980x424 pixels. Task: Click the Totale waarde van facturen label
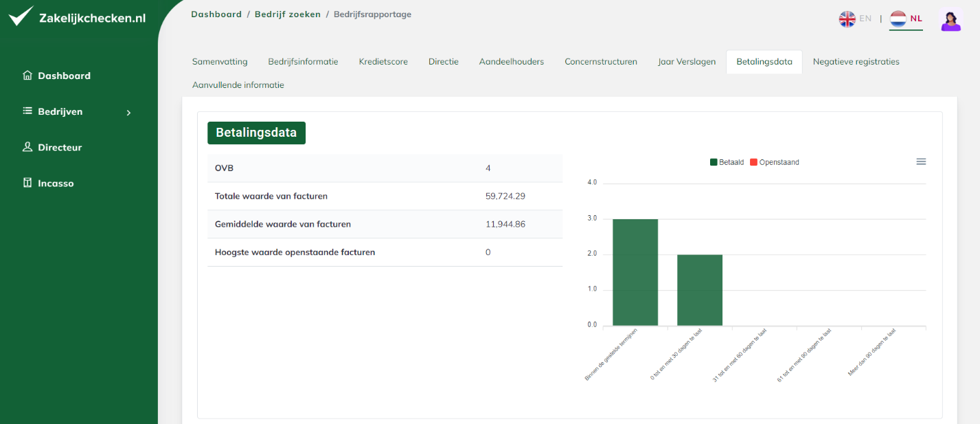[271, 196]
